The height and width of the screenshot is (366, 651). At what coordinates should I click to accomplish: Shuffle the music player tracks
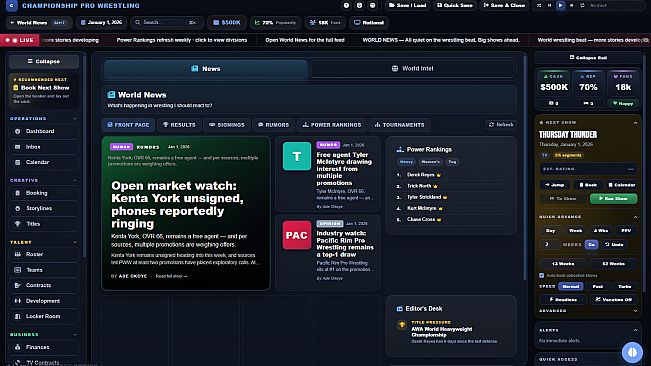point(539,5)
